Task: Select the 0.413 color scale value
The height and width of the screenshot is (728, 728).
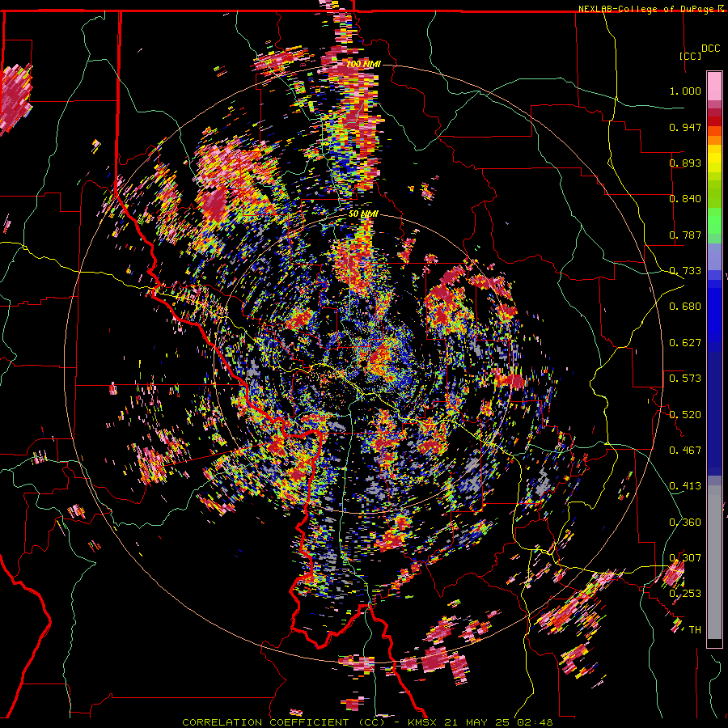Action: tap(685, 486)
